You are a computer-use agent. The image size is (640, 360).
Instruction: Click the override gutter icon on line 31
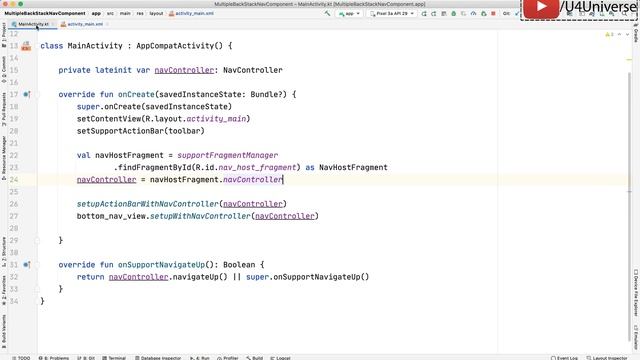pyautogui.click(x=27, y=264)
